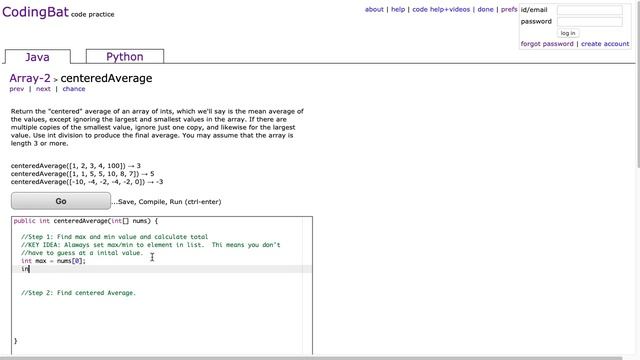Open the create account link
The height and width of the screenshot is (360, 640).
pos(605,44)
